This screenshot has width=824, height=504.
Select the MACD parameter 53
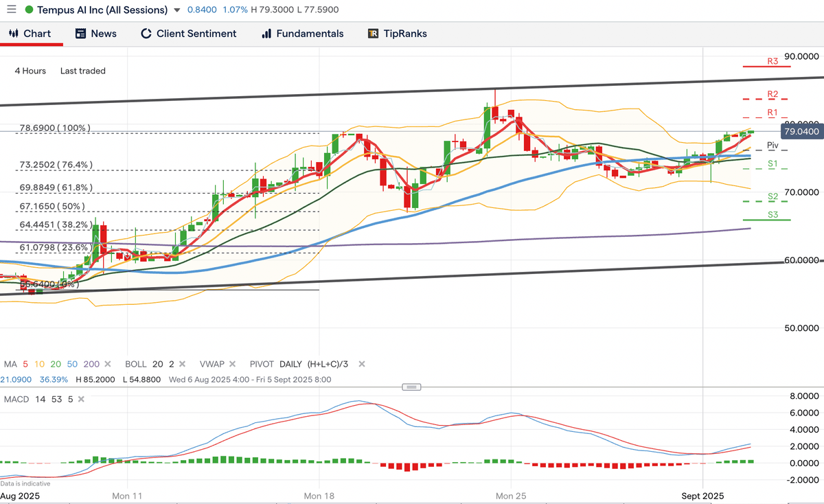[57, 399]
